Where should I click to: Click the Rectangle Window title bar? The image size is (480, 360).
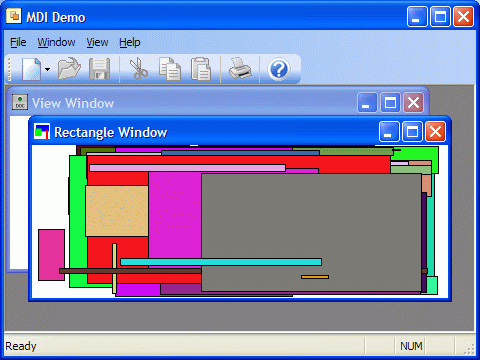(x=240, y=131)
